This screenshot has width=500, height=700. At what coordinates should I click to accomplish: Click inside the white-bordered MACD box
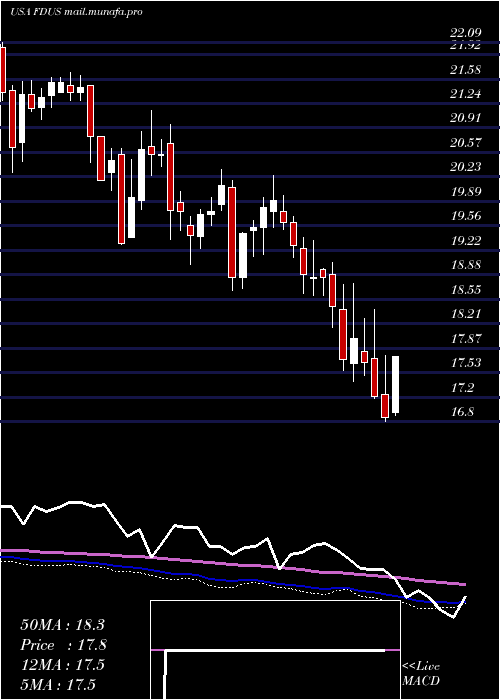click(x=275, y=650)
